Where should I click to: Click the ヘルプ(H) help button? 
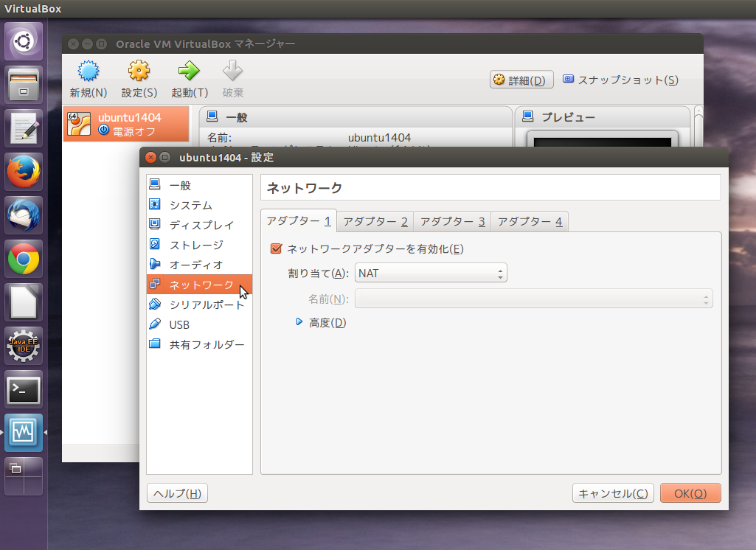pos(177,493)
